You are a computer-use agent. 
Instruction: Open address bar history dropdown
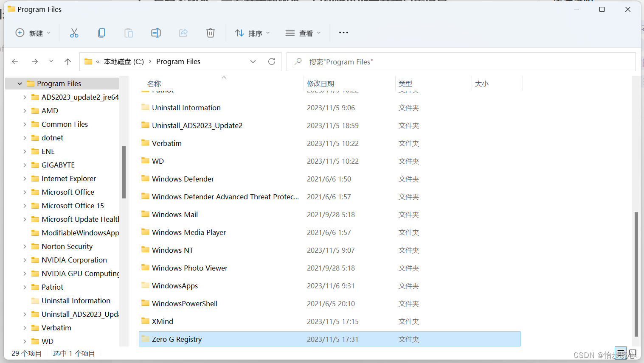[253, 61]
